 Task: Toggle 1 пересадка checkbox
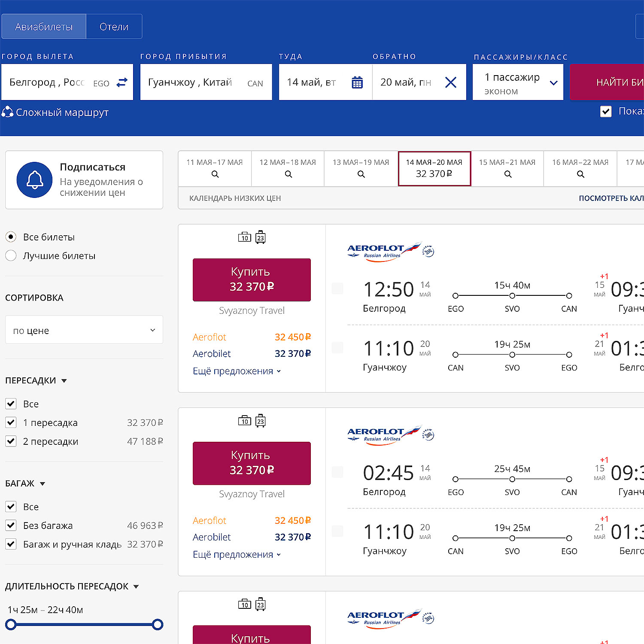(x=11, y=422)
